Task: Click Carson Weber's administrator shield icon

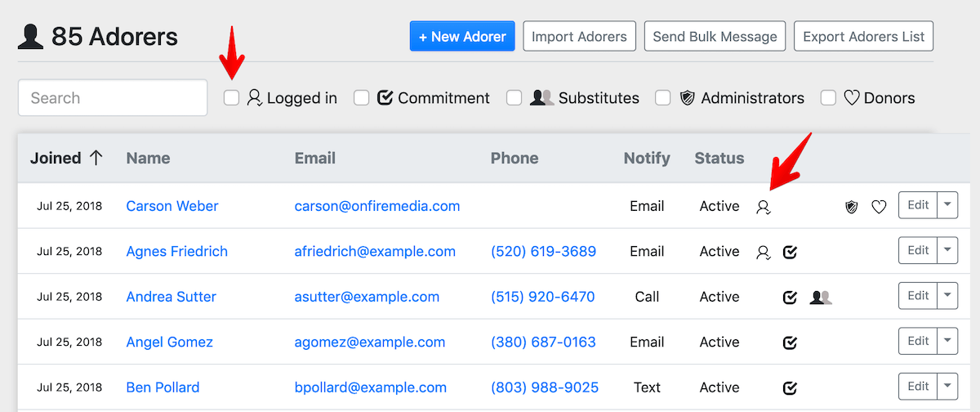Action: (851, 207)
